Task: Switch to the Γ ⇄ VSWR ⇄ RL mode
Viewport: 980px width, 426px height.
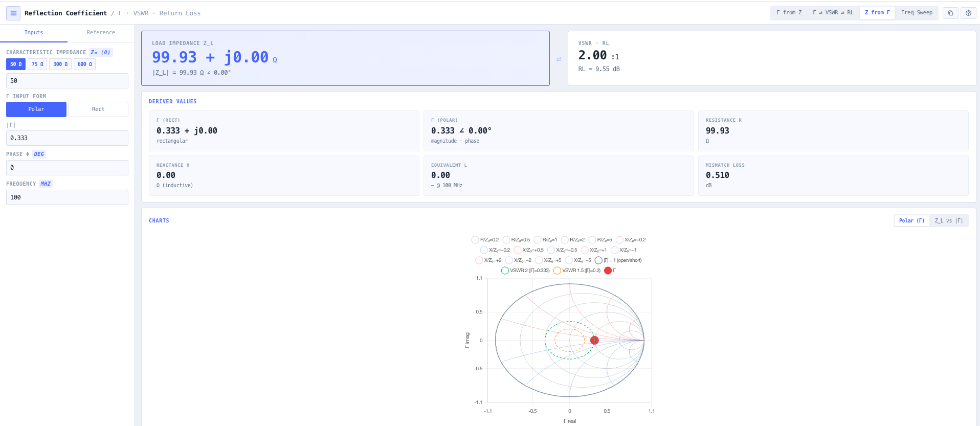Action: tap(833, 13)
